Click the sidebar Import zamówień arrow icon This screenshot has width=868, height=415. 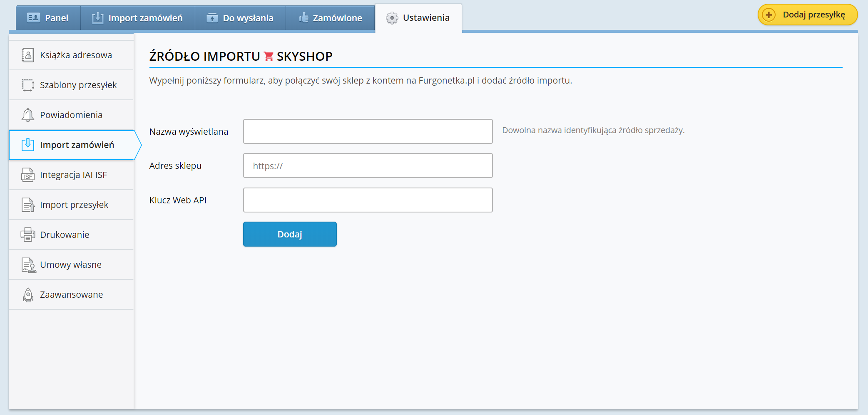point(28,145)
